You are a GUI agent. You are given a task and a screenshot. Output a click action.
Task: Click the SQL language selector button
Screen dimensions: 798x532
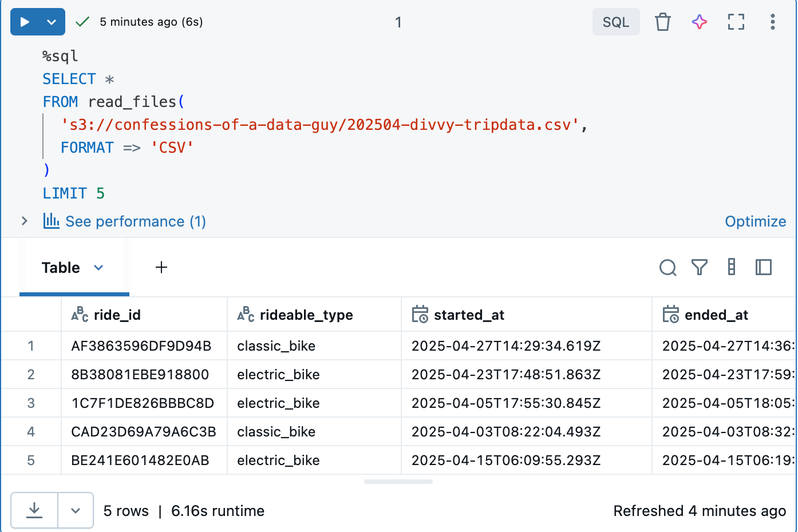click(x=616, y=22)
